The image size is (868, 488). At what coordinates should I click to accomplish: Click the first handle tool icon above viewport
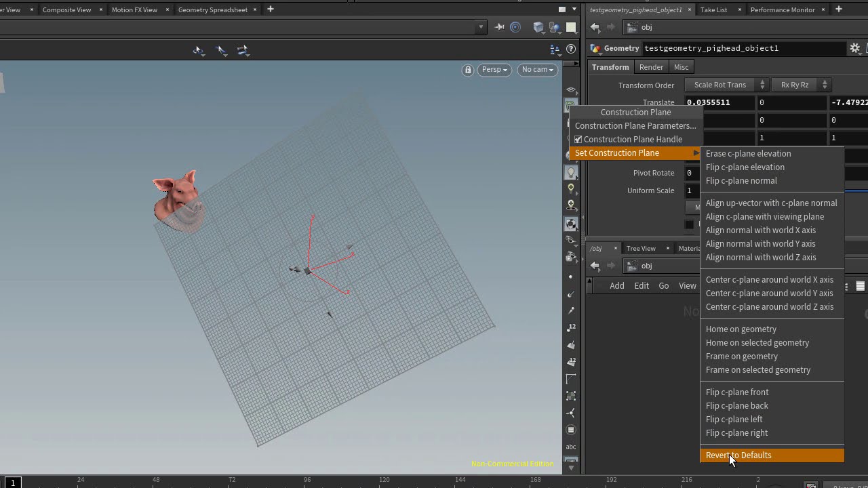198,50
